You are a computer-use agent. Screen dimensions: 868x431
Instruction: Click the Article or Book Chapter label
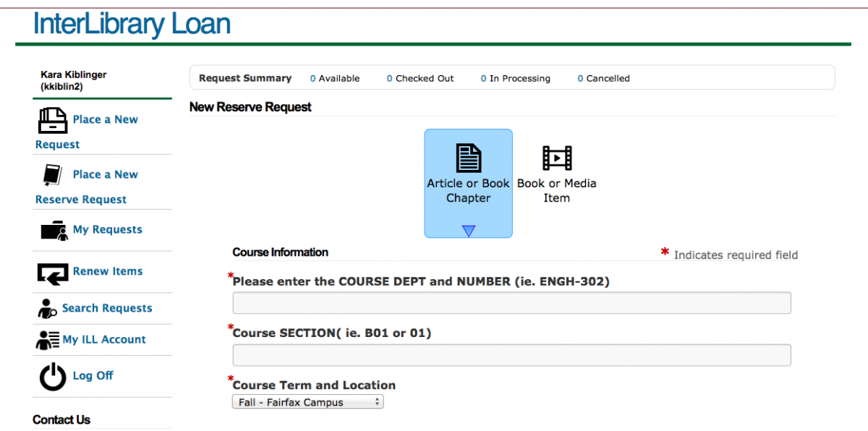click(x=468, y=191)
